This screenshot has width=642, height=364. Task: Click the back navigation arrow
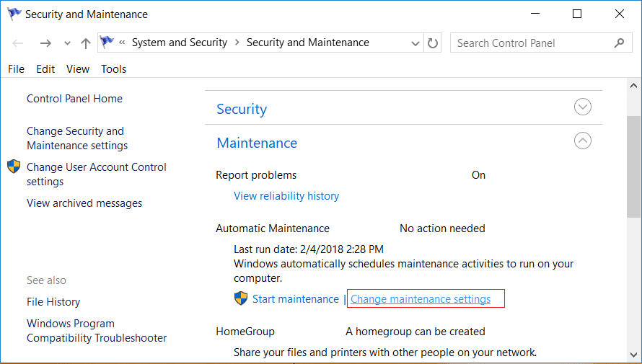17,43
